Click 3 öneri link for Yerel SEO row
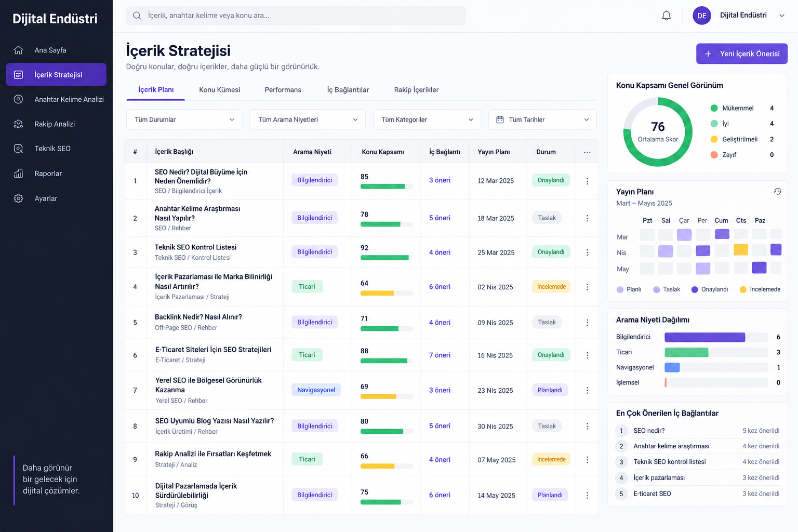The image size is (798, 532). pyautogui.click(x=440, y=390)
